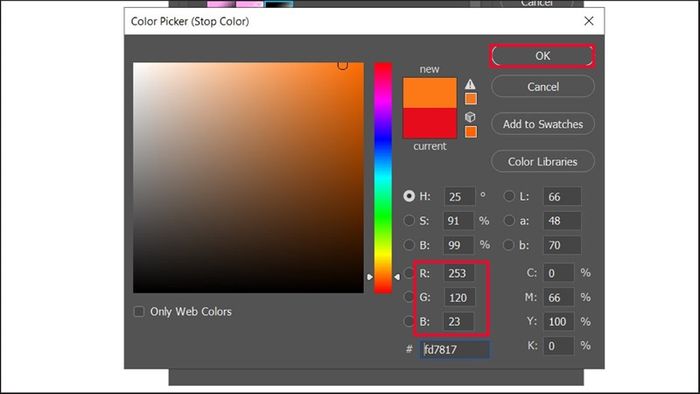This screenshot has width=700, height=394.
Task: Click the circular color selector marker in field
Action: coord(342,65)
